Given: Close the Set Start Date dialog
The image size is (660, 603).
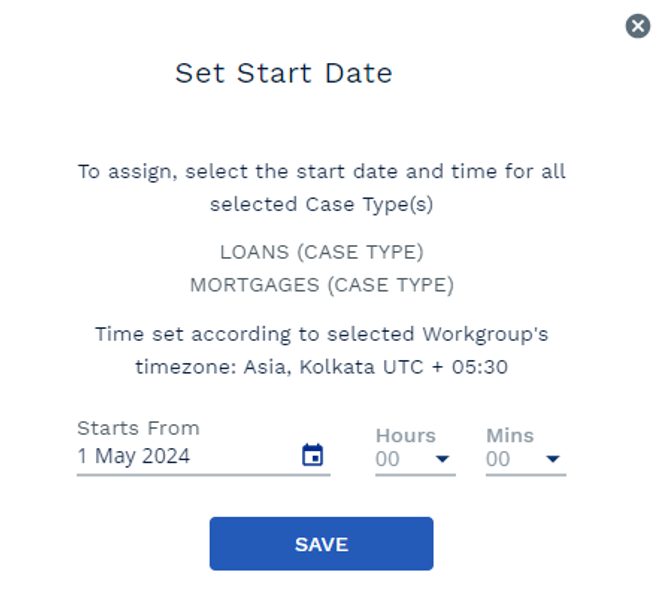Looking at the screenshot, I should coord(638,26).
